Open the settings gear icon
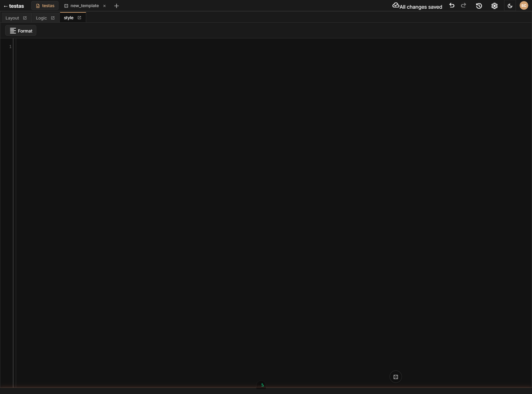 (x=494, y=6)
